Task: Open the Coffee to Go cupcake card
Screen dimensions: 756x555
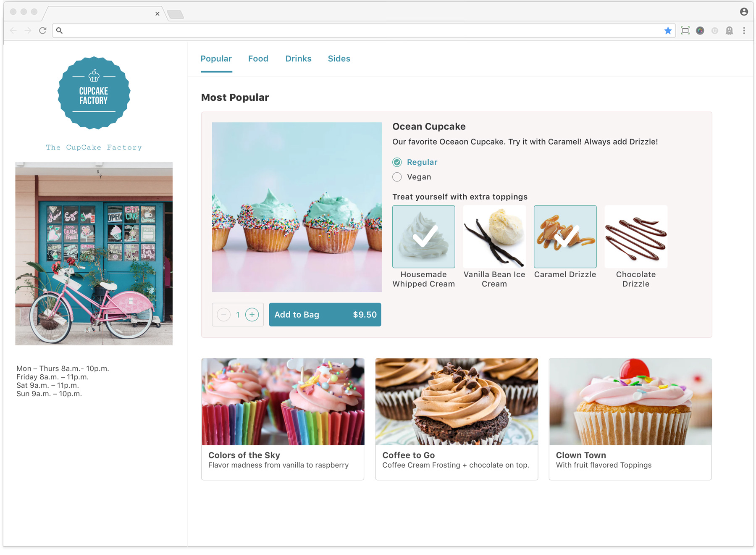Action: (x=457, y=419)
